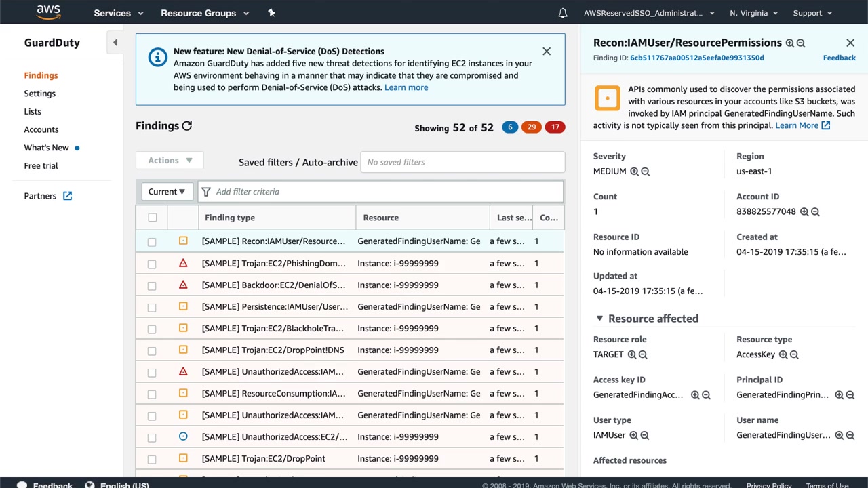Click the refresh icon next to Findings
This screenshot has width=868, height=488.
187,126
